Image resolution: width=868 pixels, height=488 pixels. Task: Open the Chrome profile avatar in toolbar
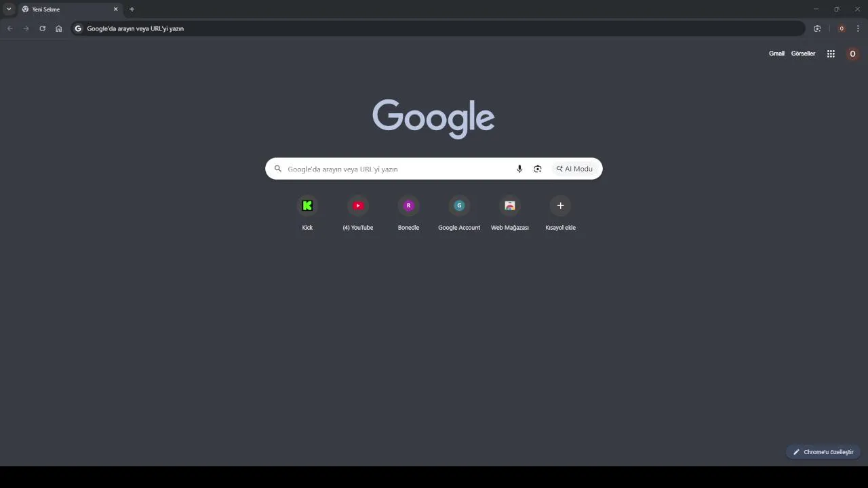click(842, 28)
